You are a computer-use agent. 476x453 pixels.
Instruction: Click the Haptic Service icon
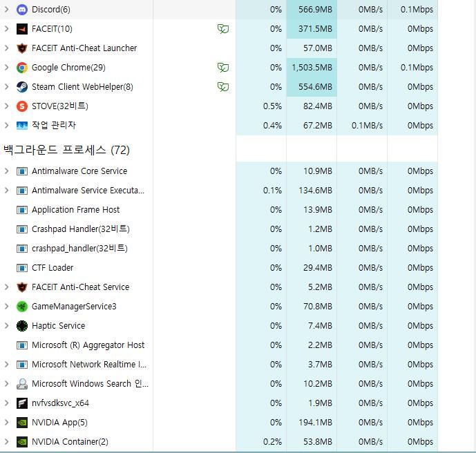click(x=22, y=326)
